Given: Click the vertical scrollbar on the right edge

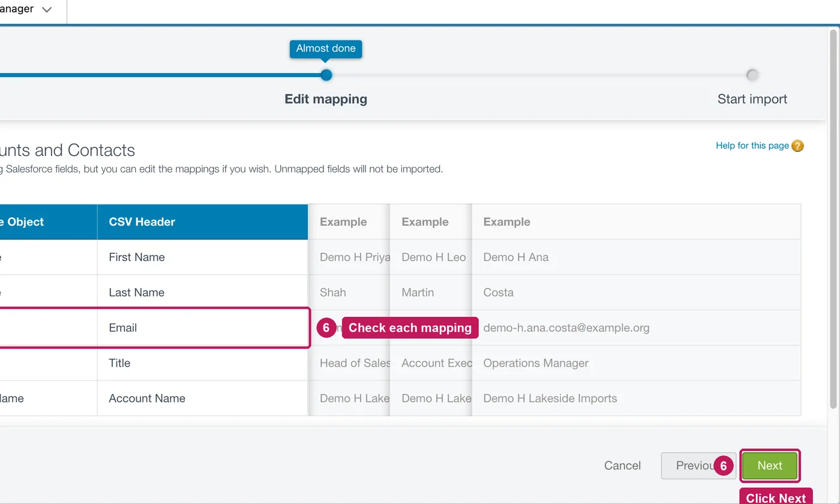Looking at the screenshot, I should coord(834,219).
